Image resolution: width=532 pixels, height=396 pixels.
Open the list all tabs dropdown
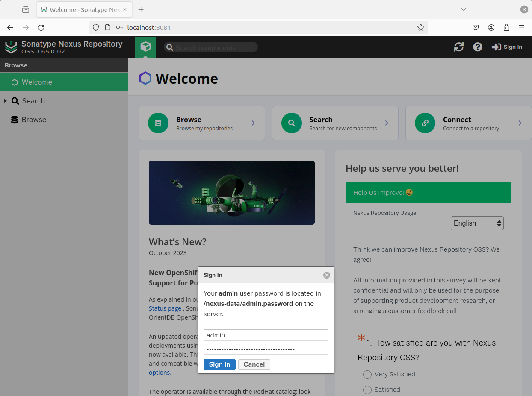(x=464, y=9)
